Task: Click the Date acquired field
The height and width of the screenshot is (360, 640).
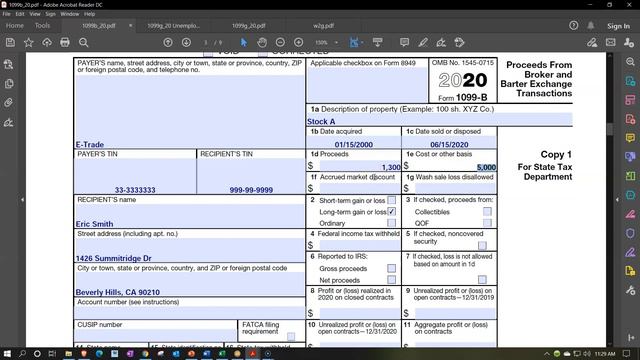Action: (x=353, y=142)
